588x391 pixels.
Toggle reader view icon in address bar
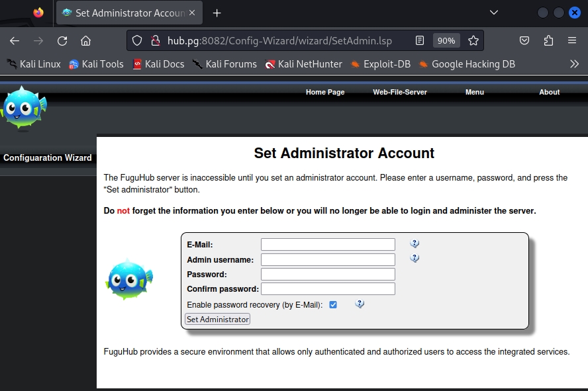coord(420,40)
